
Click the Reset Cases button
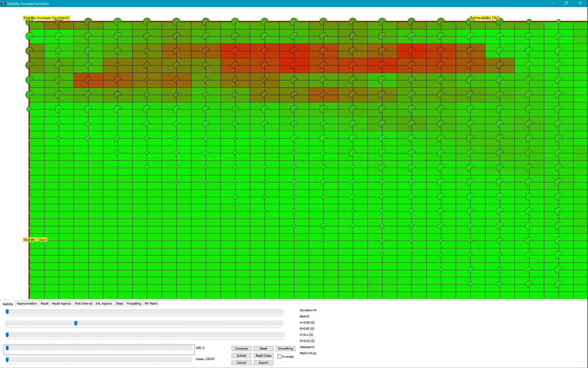coord(263,355)
